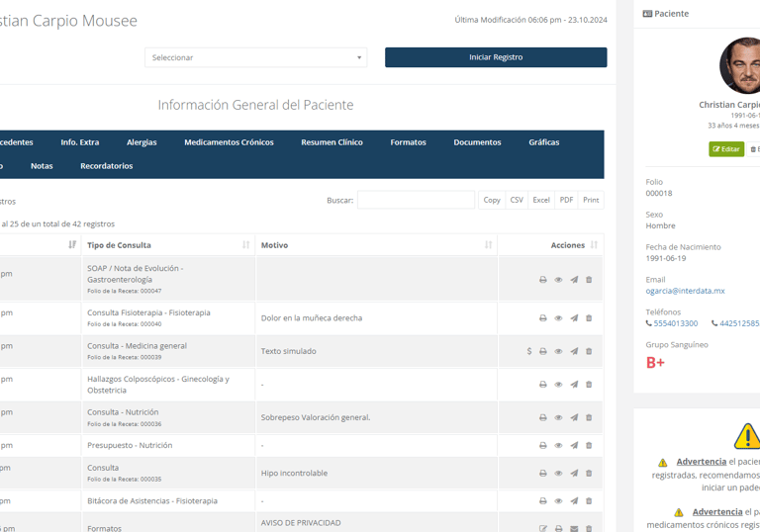Delete the Hipo incontrolable consultation
The height and width of the screenshot is (532, 760).
click(589, 474)
